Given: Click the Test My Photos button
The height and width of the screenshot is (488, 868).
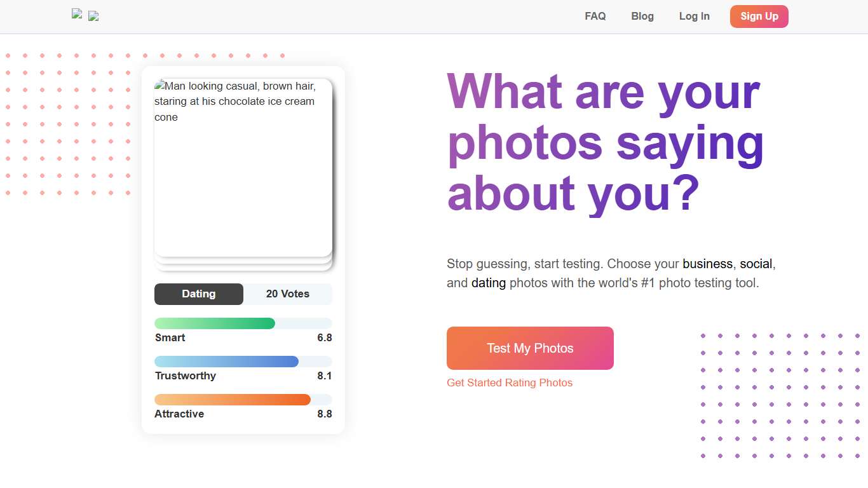Looking at the screenshot, I should (x=530, y=348).
